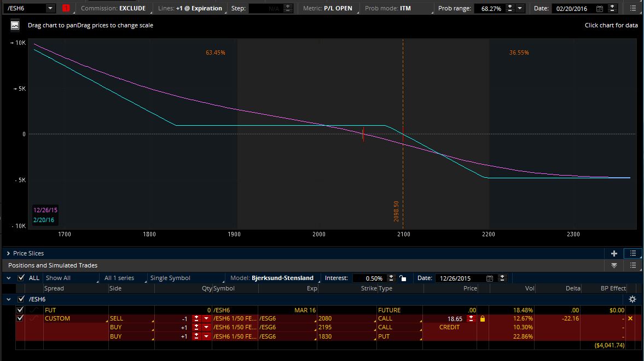Uncheck the CUSTOM spread row checkbox
The width and height of the screenshot is (644, 361).
[21, 318]
